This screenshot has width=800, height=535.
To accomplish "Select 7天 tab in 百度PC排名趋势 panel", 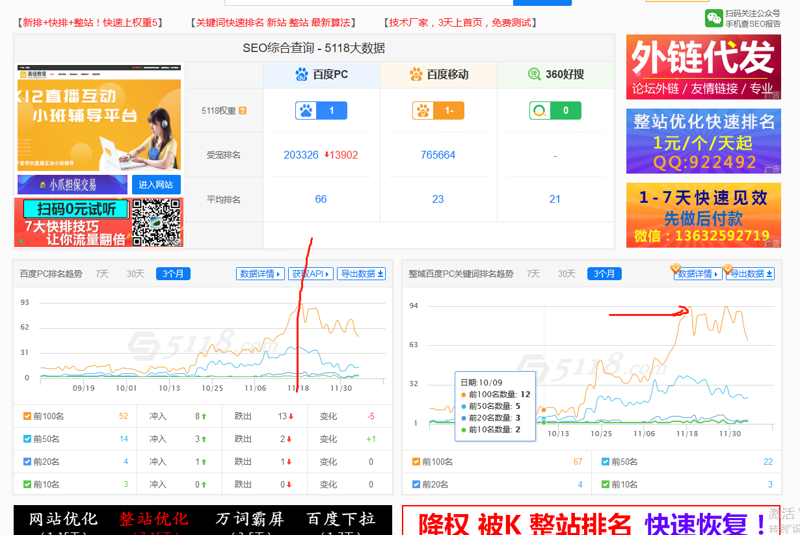I will point(102,274).
